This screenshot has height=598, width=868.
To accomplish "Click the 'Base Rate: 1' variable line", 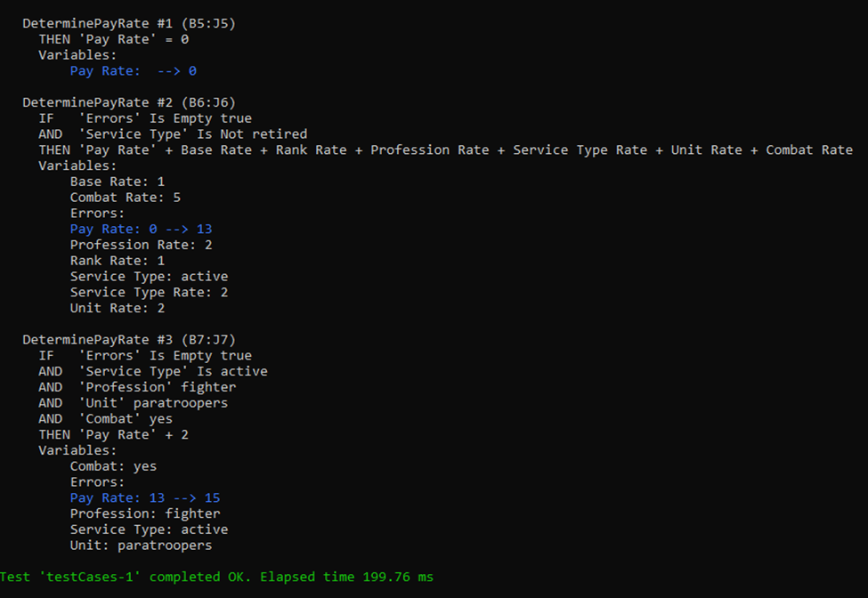I will coord(118,182).
